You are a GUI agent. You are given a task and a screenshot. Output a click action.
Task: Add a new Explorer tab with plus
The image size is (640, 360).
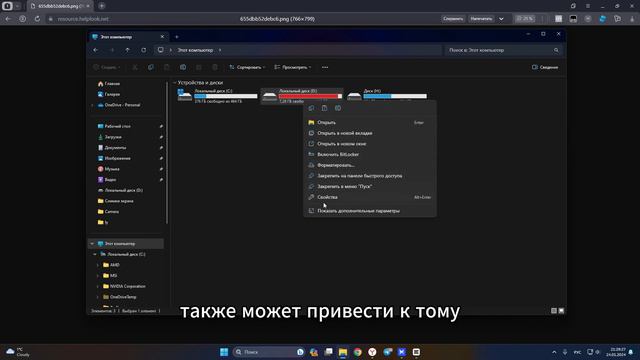click(177, 37)
